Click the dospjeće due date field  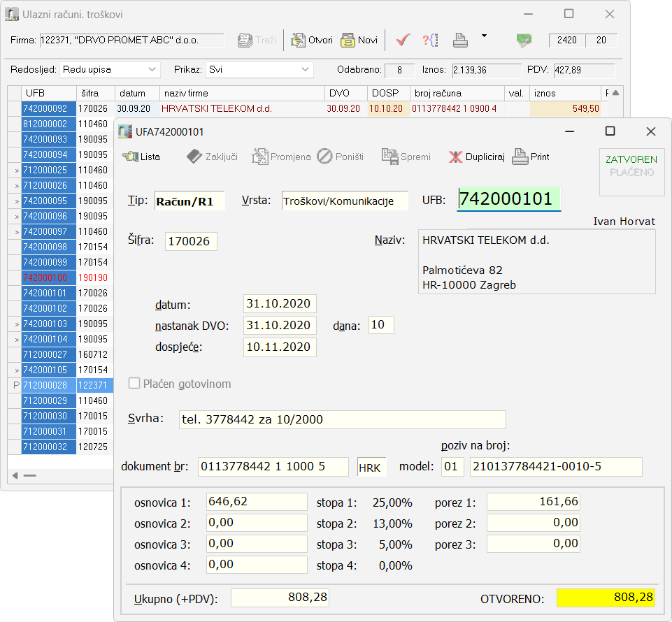click(x=280, y=347)
